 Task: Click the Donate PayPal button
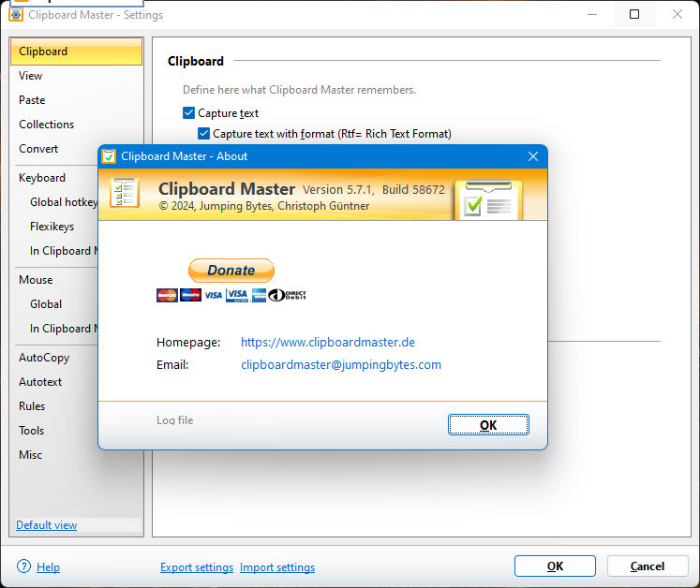click(x=231, y=270)
